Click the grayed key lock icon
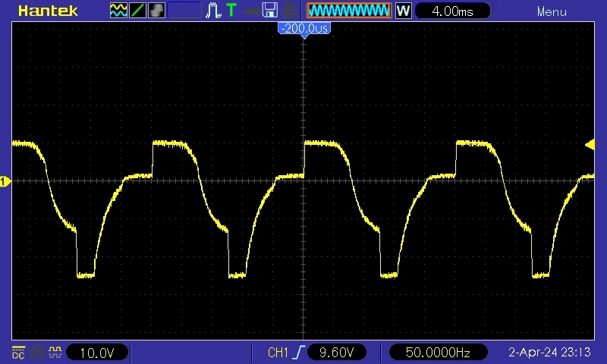The width and height of the screenshot is (607, 364). coord(251,11)
